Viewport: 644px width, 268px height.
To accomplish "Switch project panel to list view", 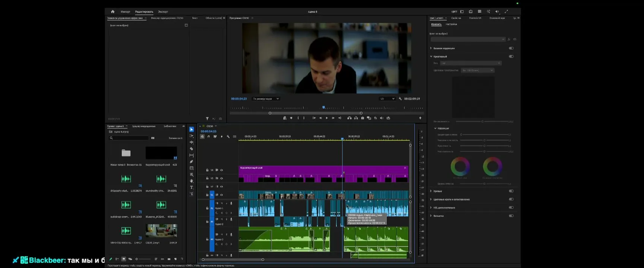I will (117, 259).
